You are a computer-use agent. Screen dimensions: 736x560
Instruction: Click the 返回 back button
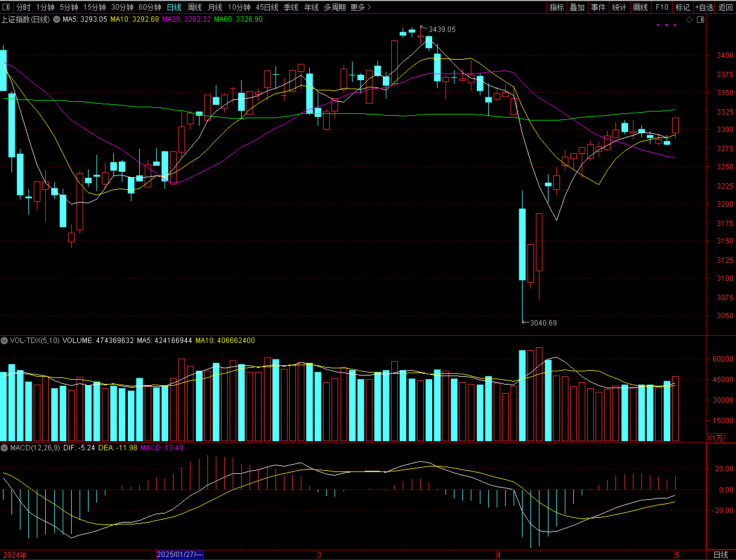tap(726, 7)
